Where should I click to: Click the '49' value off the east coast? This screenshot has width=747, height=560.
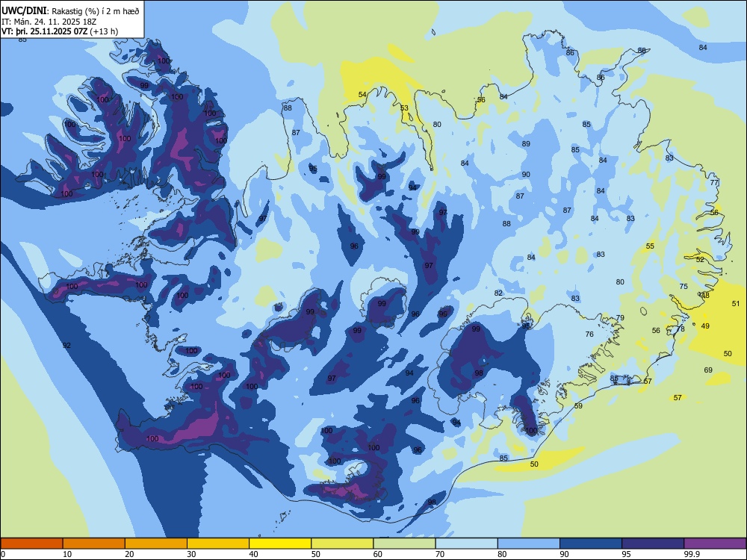click(706, 326)
